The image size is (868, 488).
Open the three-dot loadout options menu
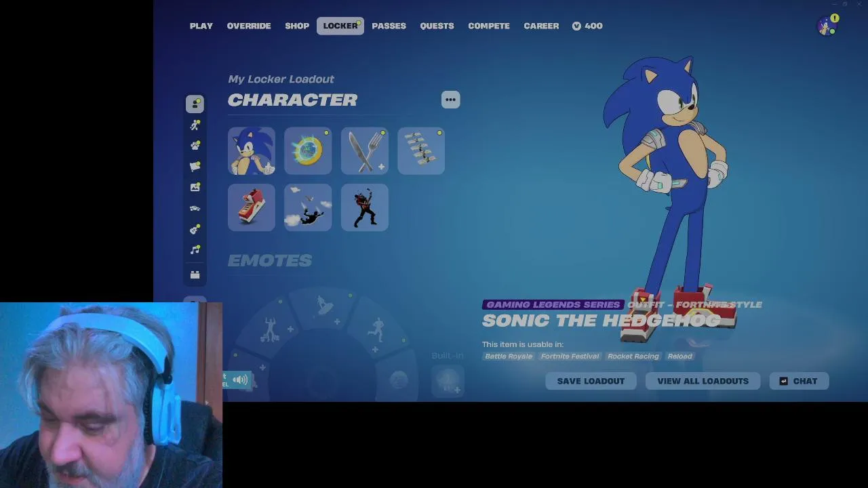pos(451,100)
